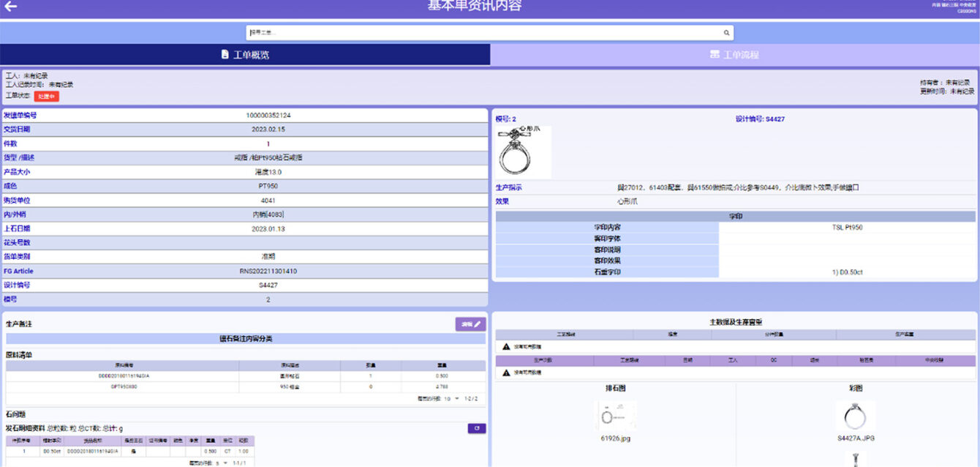This screenshot has height=467, width=980.
Task: Focus the work order search field
Action: [x=483, y=33]
